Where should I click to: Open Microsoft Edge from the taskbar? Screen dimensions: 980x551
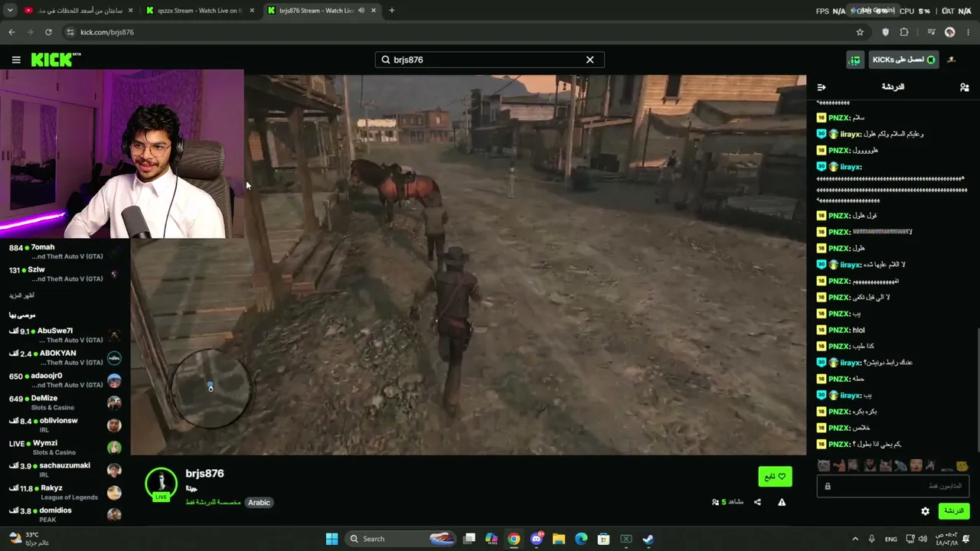pyautogui.click(x=581, y=539)
